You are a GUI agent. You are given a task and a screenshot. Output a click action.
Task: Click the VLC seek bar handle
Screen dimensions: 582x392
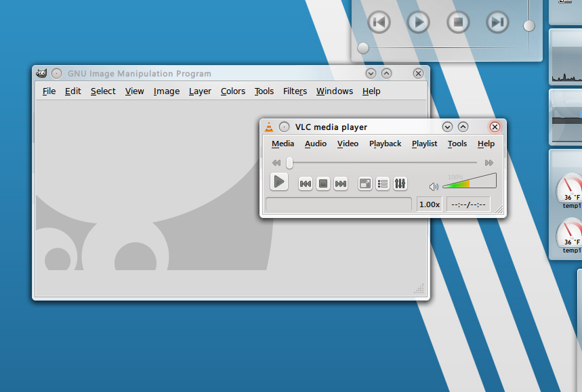pyautogui.click(x=289, y=162)
